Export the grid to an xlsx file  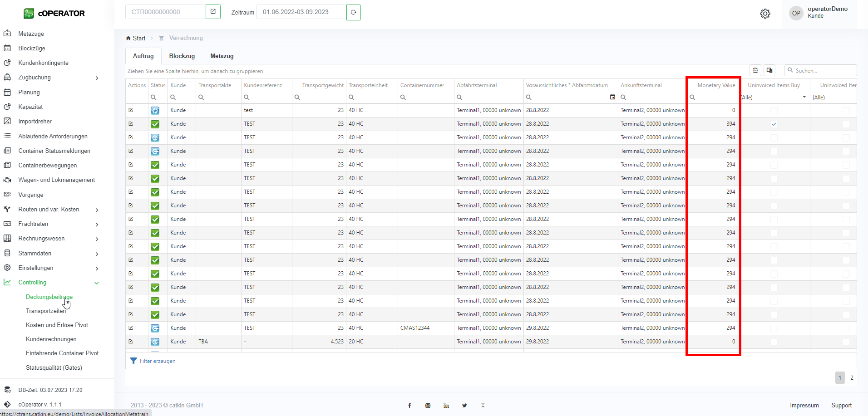click(755, 70)
